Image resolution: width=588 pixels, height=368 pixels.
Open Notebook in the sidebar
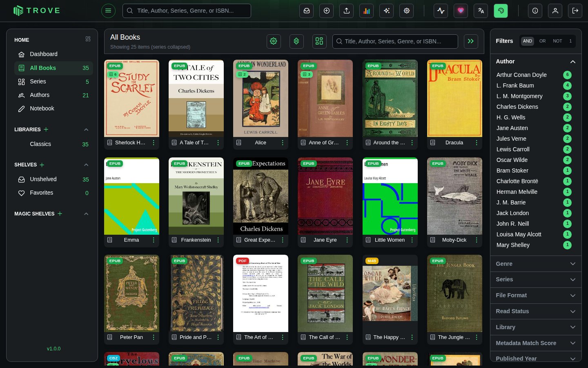[x=53, y=108]
